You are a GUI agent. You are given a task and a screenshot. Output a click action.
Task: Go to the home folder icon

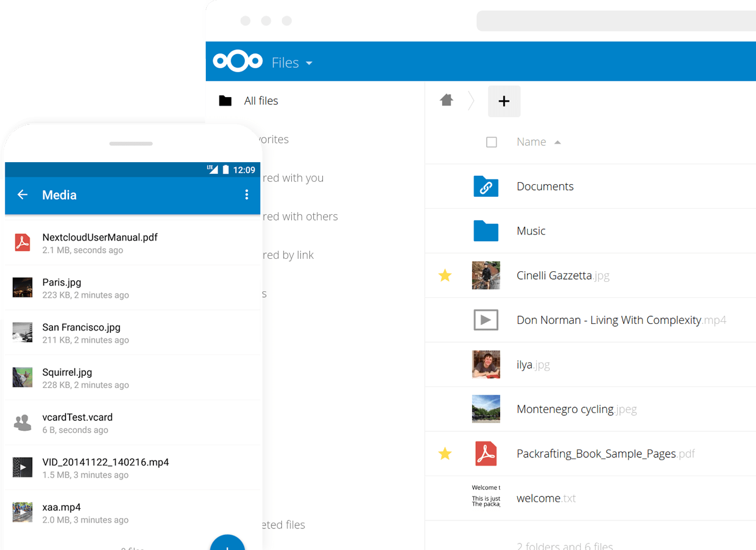tap(446, 100)
